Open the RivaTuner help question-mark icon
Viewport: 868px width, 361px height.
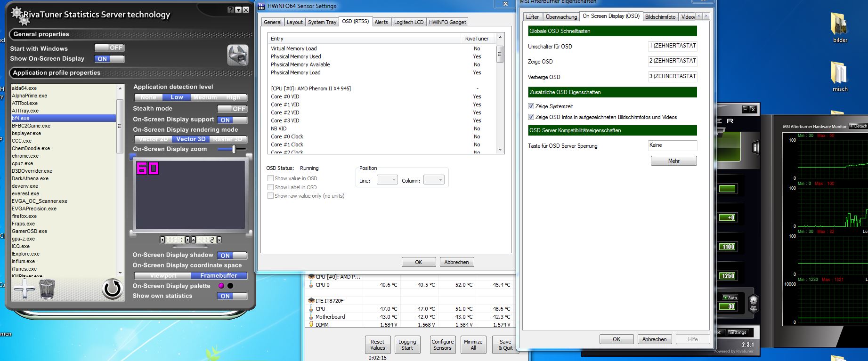(x=230, y=10)
